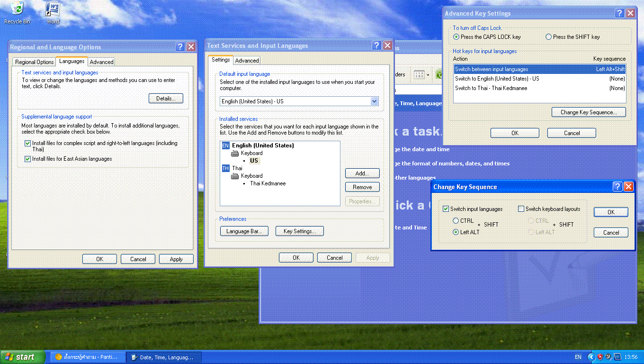
Task: Select Settings tab in Text Services dialog
Action: point(221,60)
